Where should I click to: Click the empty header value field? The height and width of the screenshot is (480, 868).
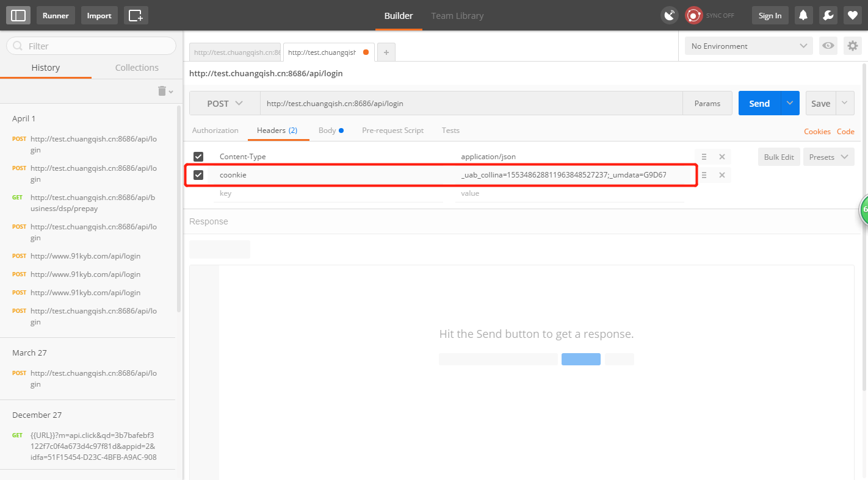point(569,193)
